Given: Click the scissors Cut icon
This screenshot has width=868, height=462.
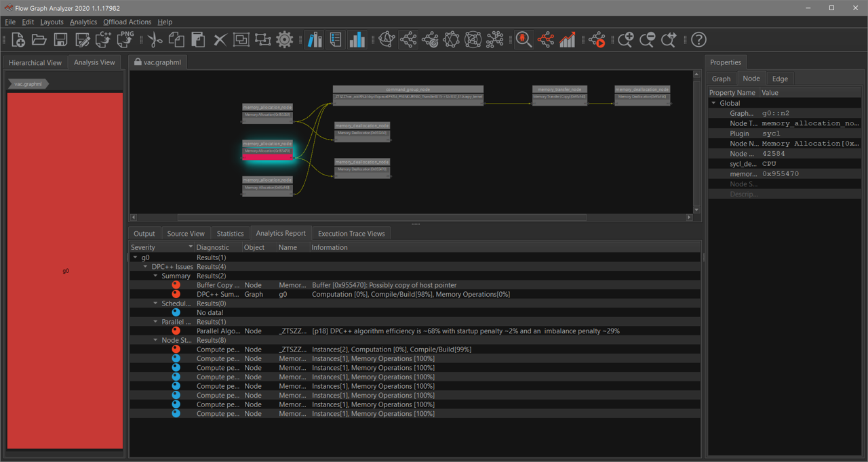Looking at the screenshot, I should [x=155, y=39].
